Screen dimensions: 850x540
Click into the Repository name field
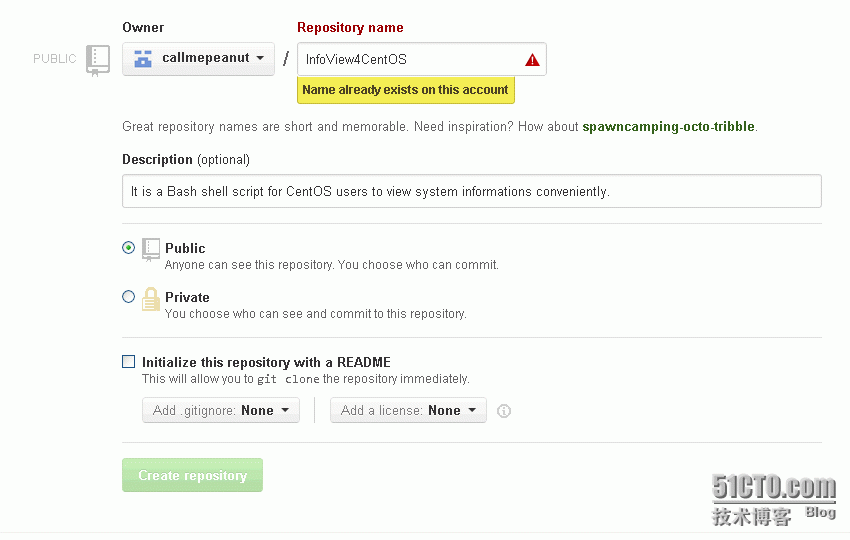[410, 59]
